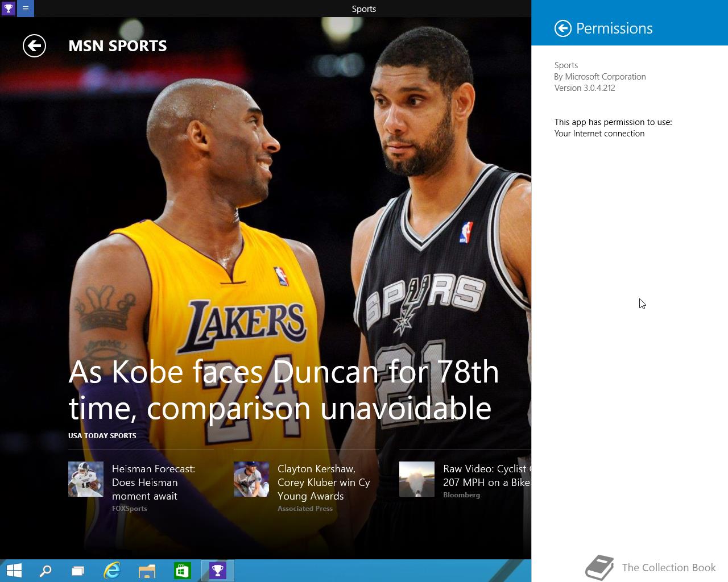Screen dimensions: 728x582
Task: Click the Sports window title text
Action: (364, 9)
